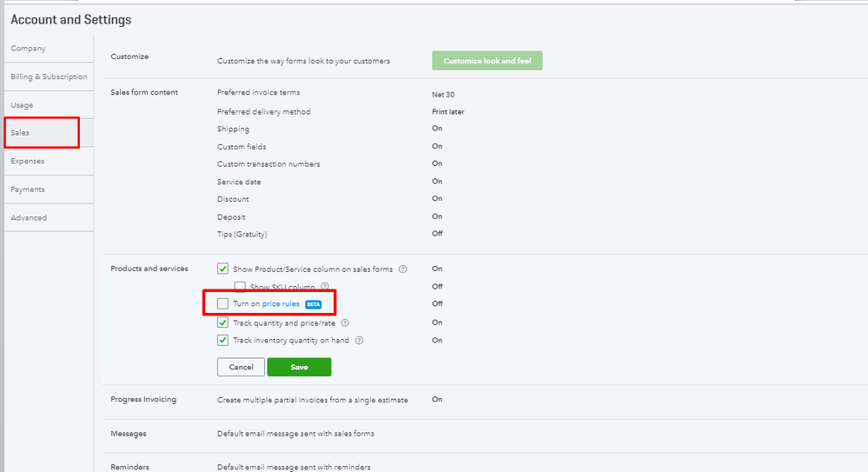The width and height of the screenshot is (868, 472).
Task: Click the green Save button
Action: [x=299, y=367]
